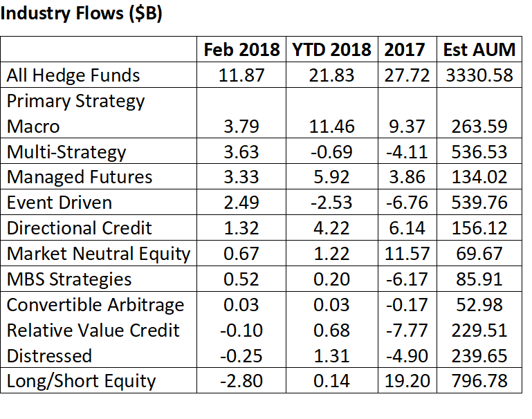
Task: Select the Primary Strategy heading cell
Action: [76, 101]
